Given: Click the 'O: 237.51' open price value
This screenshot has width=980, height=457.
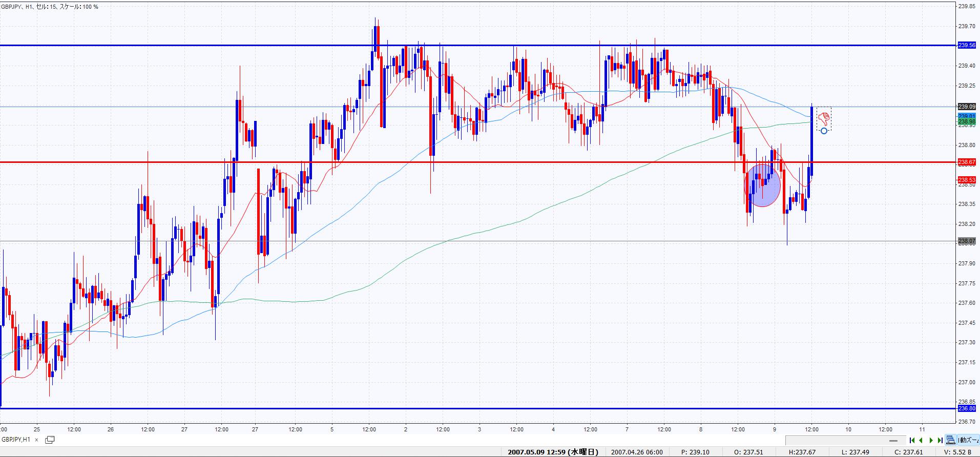Looking at the screenshot, I should click(x=749, y=452).
